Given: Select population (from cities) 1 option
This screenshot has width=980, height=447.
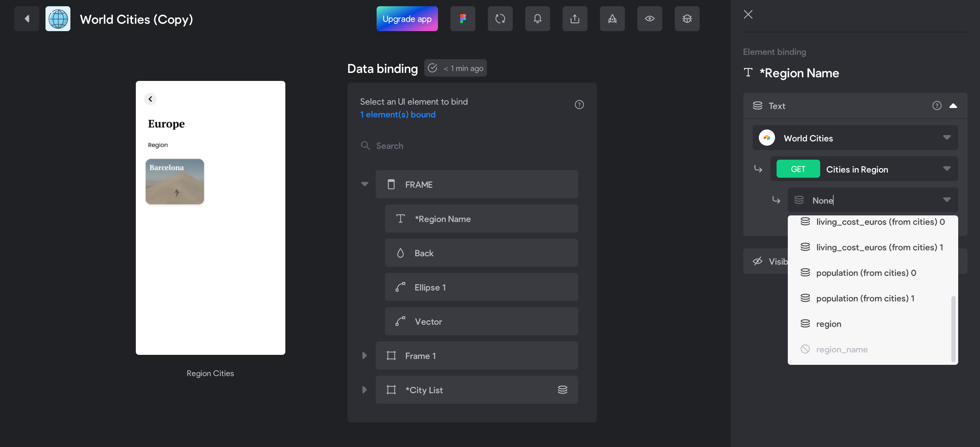Looking at the screenshot, I should [x=873, y=298].
